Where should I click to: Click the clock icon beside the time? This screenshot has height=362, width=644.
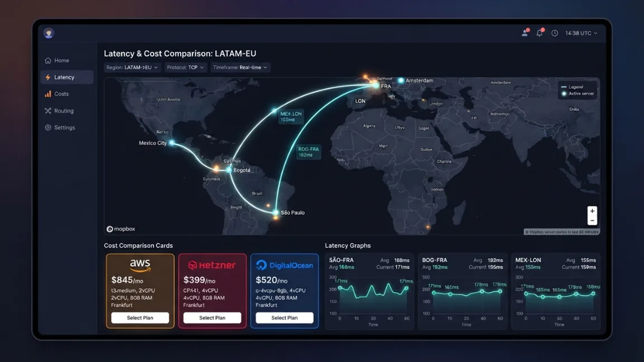tap(555, 33)
